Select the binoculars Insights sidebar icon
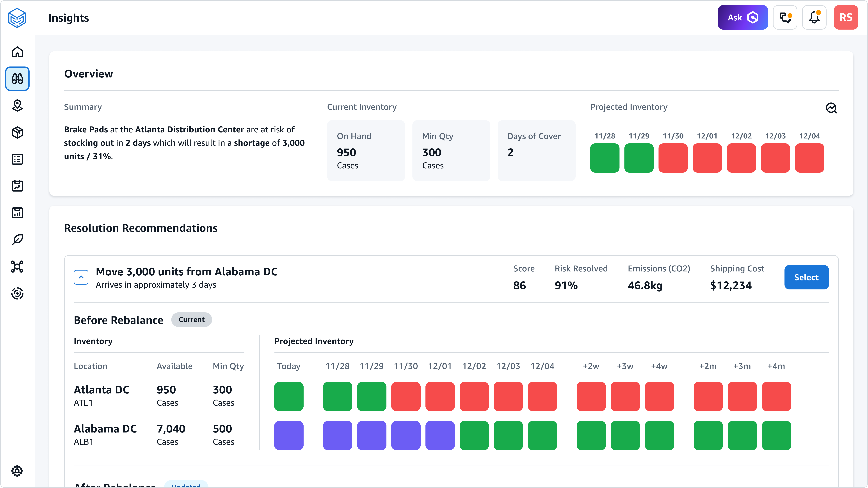 17,79
